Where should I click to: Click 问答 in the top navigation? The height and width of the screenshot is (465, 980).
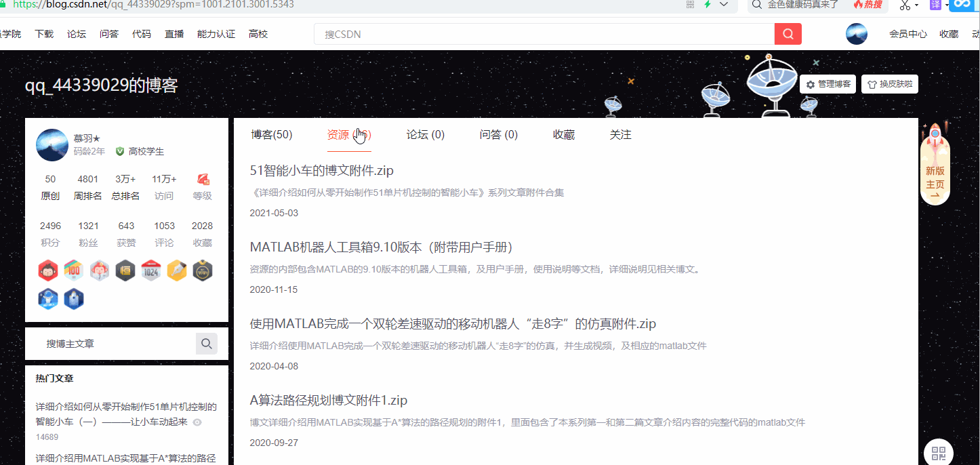pyautogui.click(x=109, y=34)
